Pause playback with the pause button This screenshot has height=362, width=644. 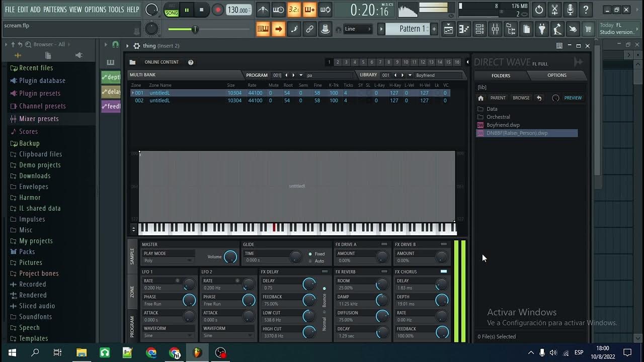tap(187, 10)
